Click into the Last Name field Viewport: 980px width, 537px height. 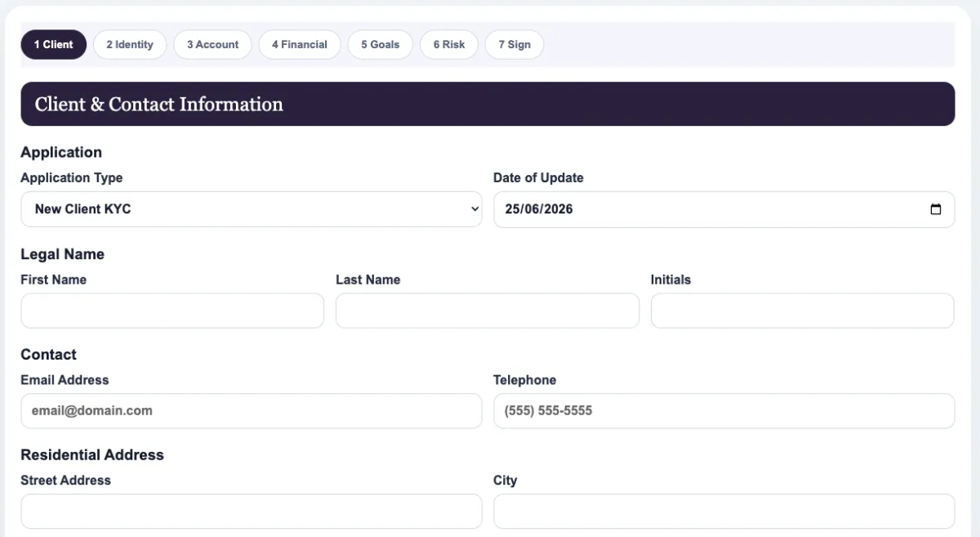[x=488, y=311]
